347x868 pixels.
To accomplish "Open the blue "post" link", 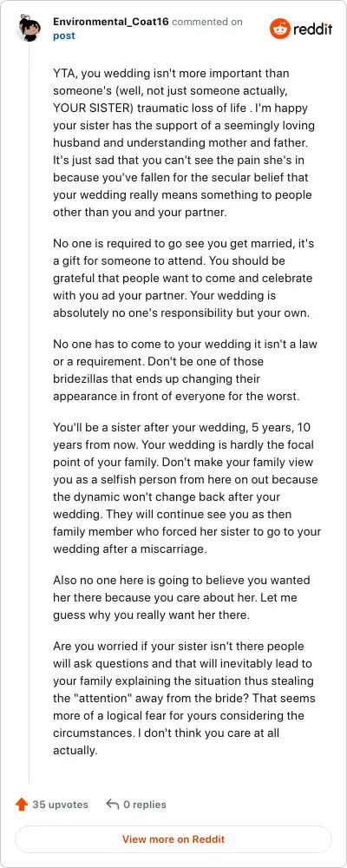I will pyautogui.click(x=63, y=36).
